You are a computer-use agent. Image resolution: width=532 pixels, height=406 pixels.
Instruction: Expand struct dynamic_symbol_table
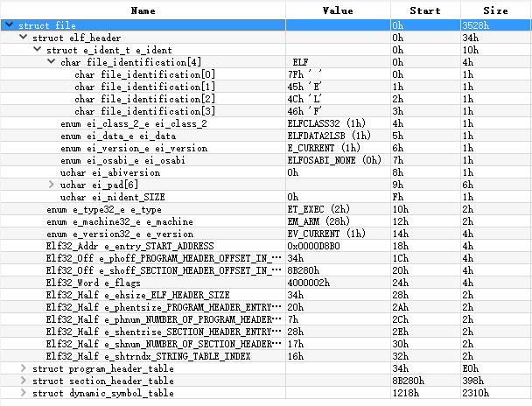click(23, 394)
